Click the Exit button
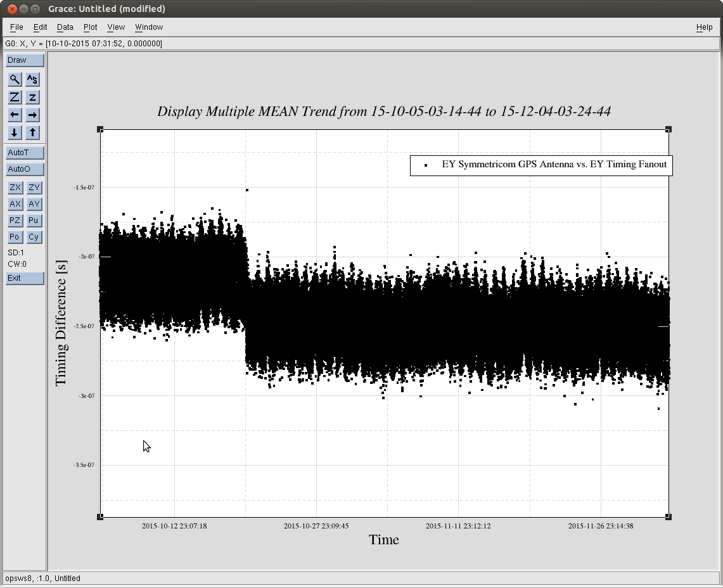 25,278
